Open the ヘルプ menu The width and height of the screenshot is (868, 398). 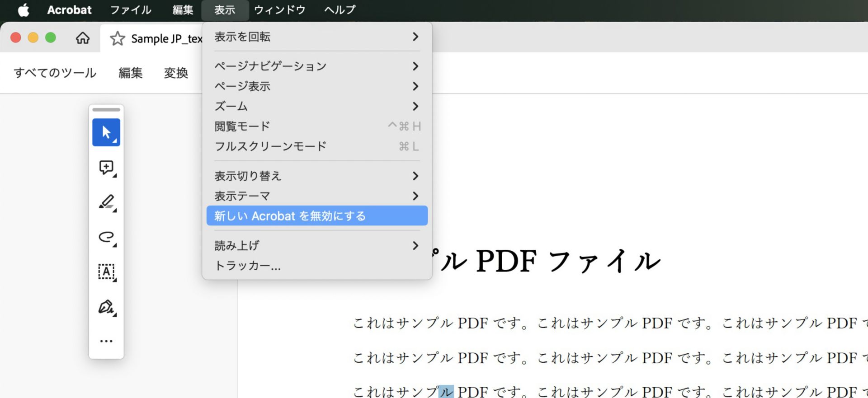(x=340, y=10)
